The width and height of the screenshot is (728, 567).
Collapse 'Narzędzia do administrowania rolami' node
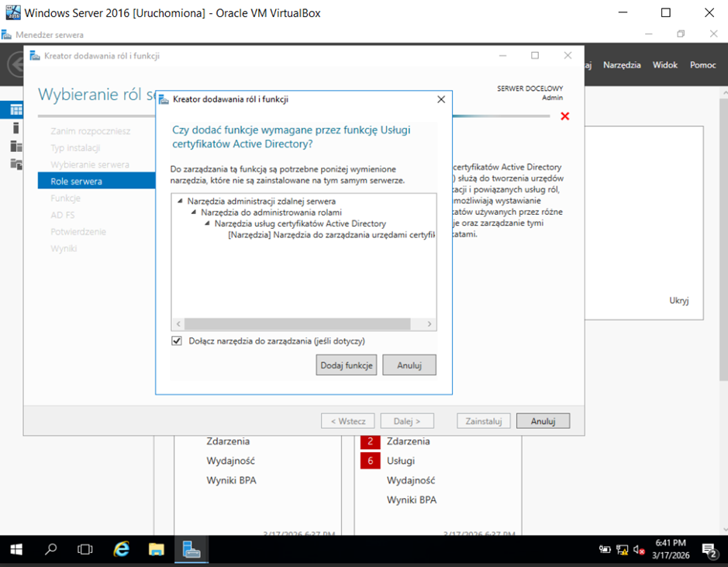194,212
